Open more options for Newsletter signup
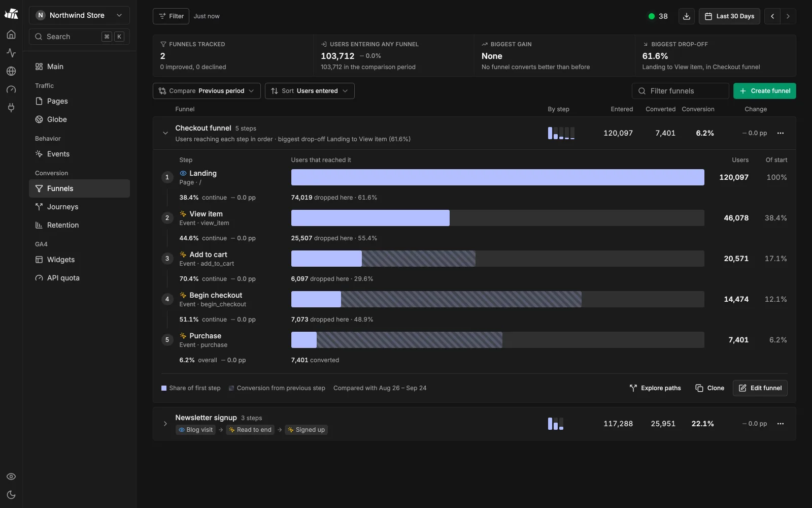This screenshot has height=508, width=812. click(x=781, y=424)
